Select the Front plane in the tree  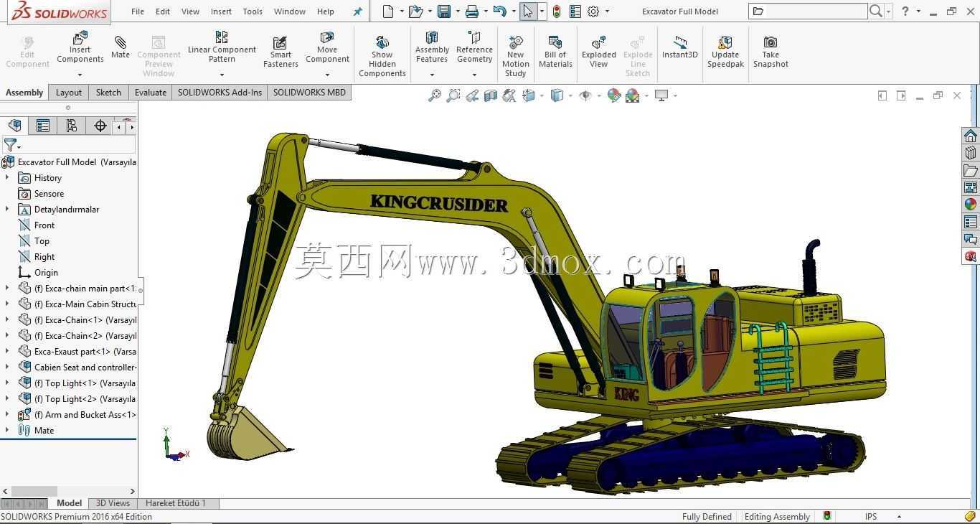click(x=37, y=225)
